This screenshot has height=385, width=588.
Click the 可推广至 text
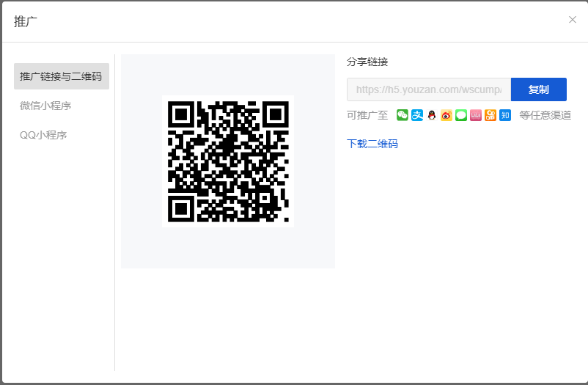click(x=367, y=115)
